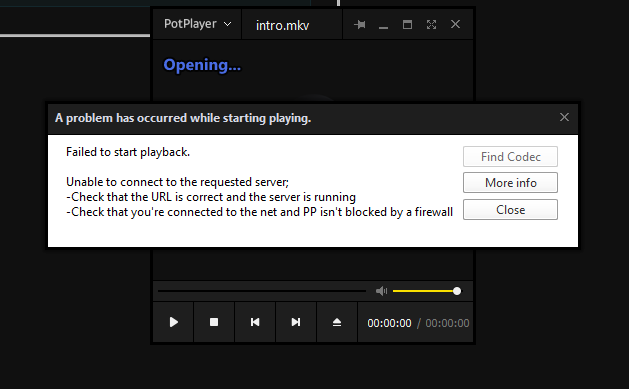Image resolution: width=629 pixels, height=389 pixels.
Task: Skip to the next file
Action: [x=296, y=322]
